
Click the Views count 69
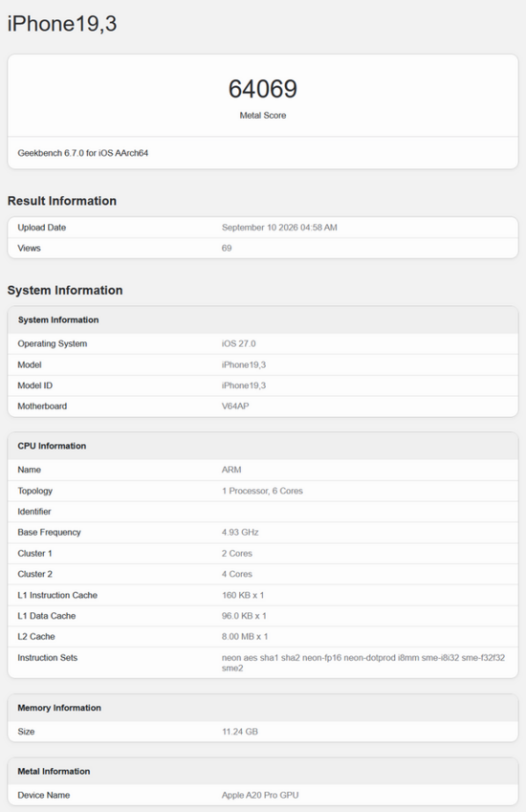pos(227,248)
